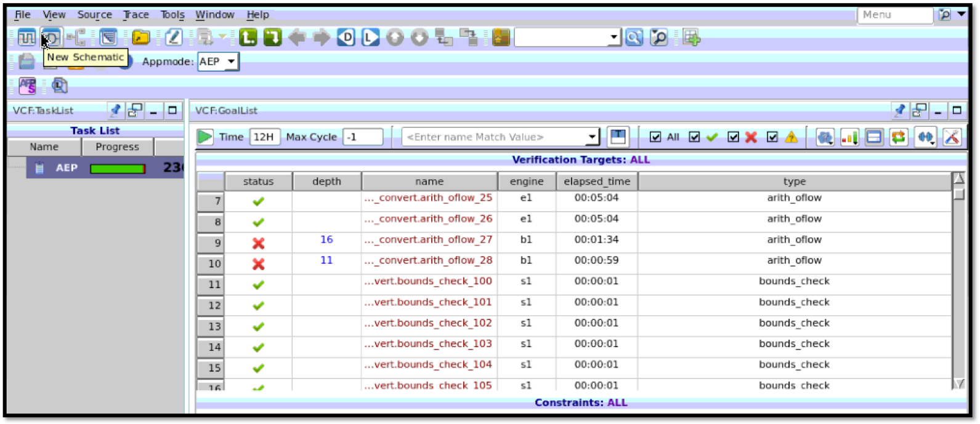
Task: Click the New Schematic toolbar icon
Action: (52, 38)
